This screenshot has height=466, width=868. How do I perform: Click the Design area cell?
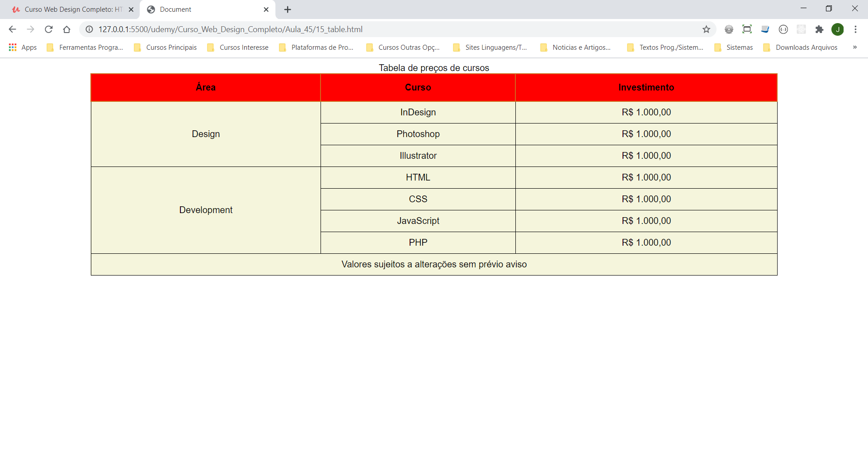pyautogui.click(x=206, y=134)
